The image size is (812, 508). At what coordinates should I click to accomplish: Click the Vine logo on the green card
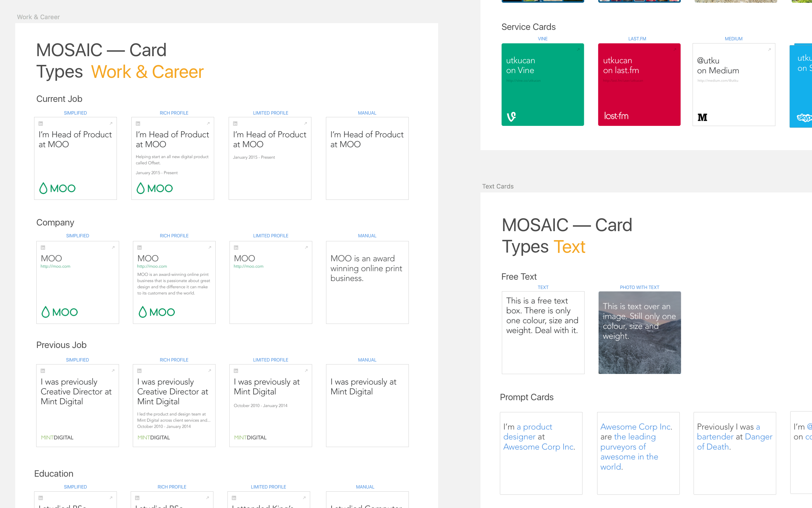(x=511, y=117)
